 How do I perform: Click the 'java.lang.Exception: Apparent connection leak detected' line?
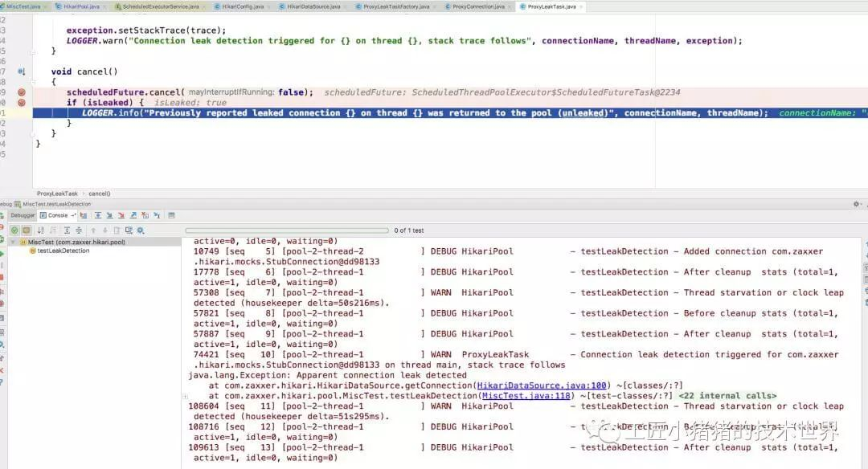(327, 375)
